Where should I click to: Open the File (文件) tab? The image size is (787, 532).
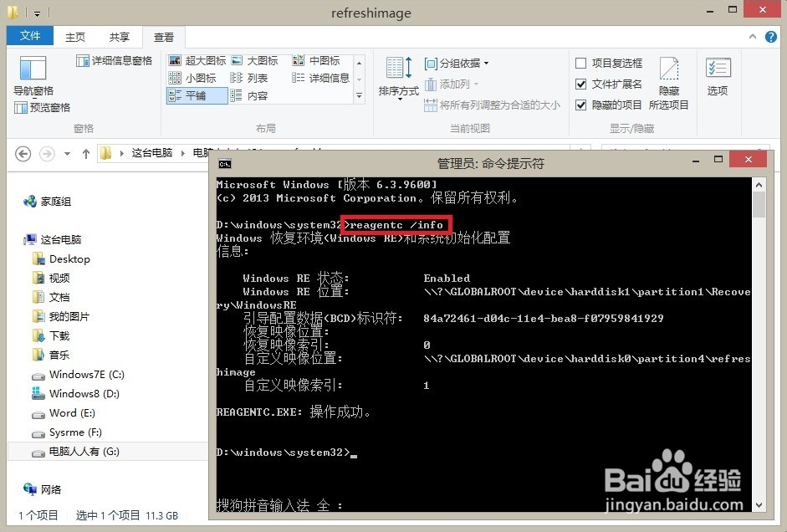(x=30, y=36)
